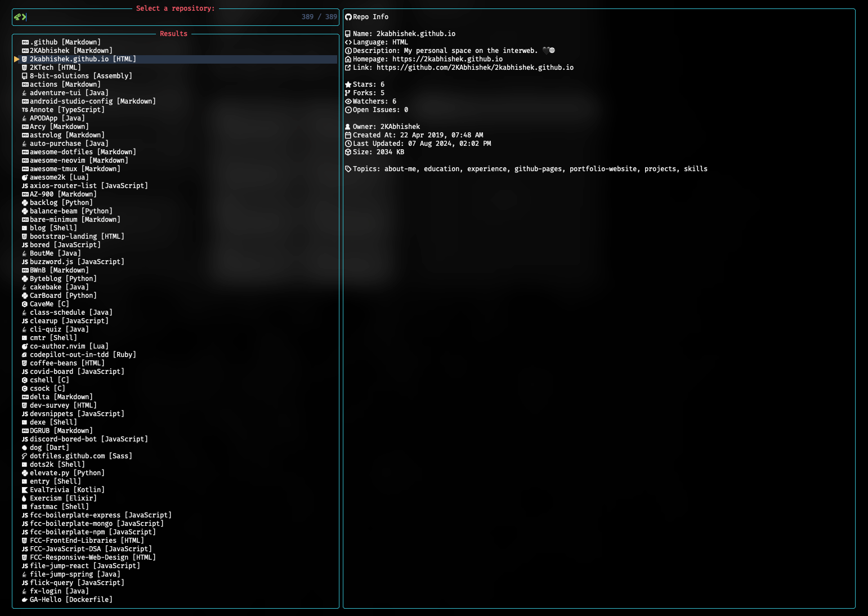Screen dimensions: 868x616
Task: Click the GitHub icon next to Repo Info
Action: 348,17
